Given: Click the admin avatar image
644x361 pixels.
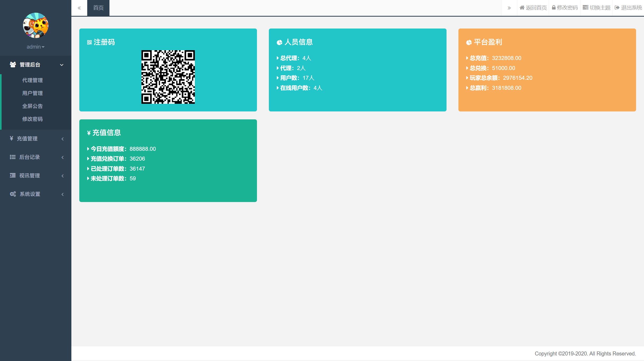Looking at the screenshot, I should point(35,25).
